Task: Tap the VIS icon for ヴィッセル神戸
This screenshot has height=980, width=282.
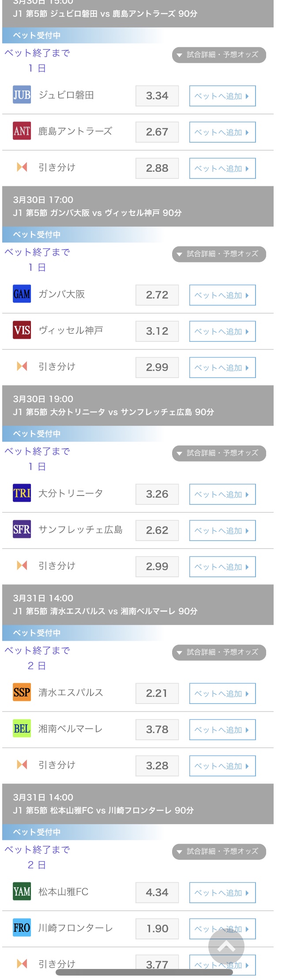Action: coord(22,330)
